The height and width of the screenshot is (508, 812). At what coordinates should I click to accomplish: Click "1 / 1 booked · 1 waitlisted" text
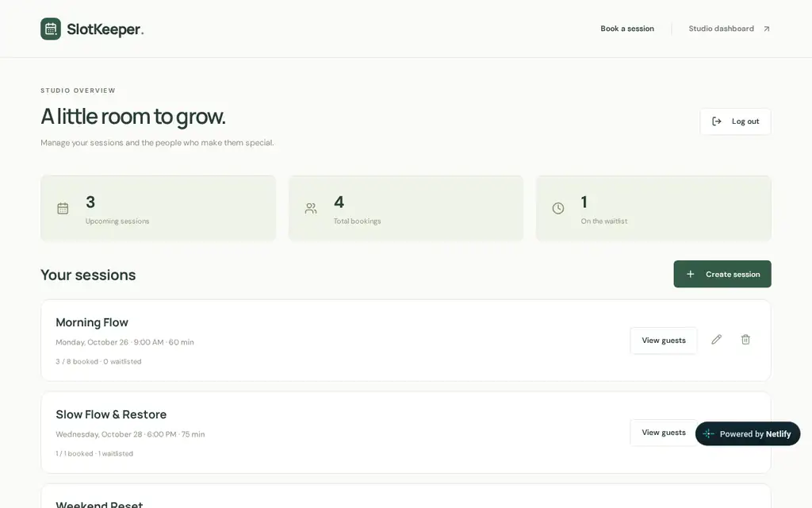pyautogui.click(x=94, y=453)
